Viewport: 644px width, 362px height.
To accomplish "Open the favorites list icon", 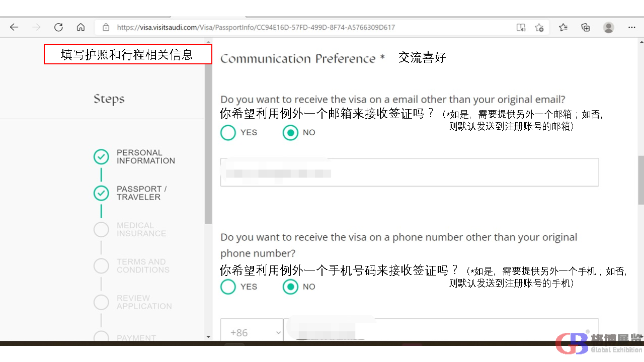I will 563,27.
